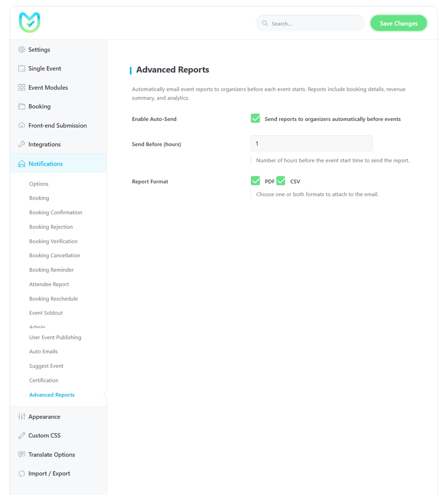The image size is (448, 495).
Task: Open the Settings menu section
Action: coord(58,50)
